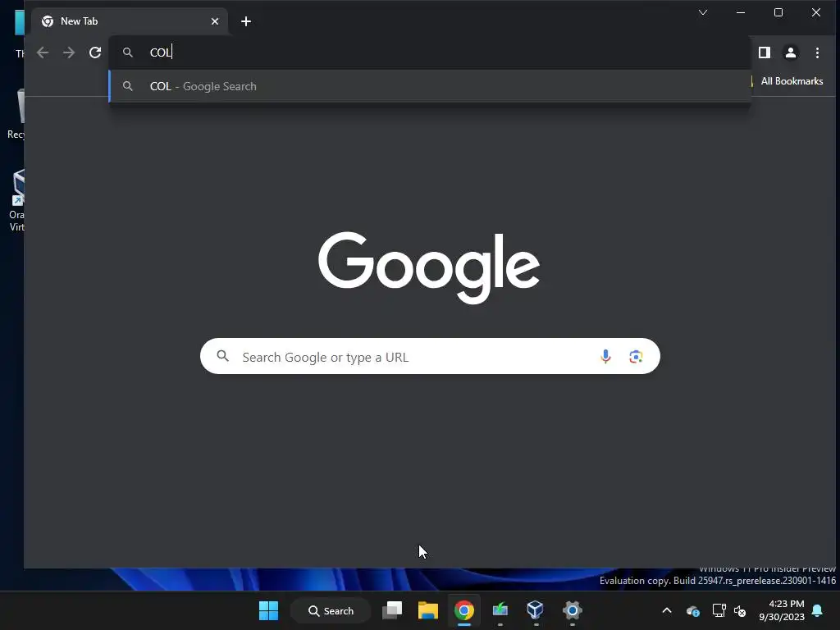This screenshot has height=630, width=840.
Task: Open the cloud sync tray icon
Action: 692,610
